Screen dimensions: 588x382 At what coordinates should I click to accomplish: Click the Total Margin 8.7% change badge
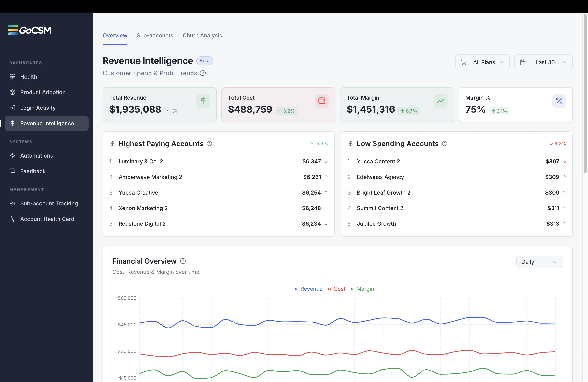coord(409,111)
